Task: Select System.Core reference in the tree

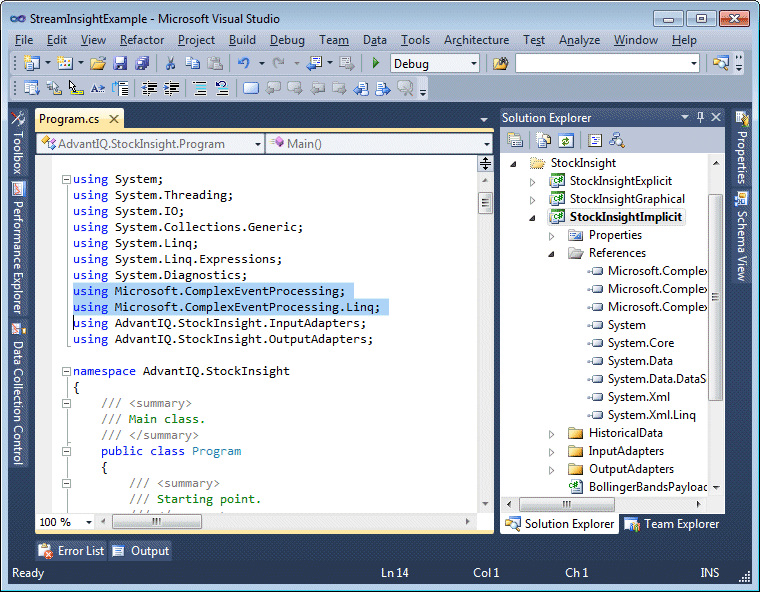Action: [640, 343]
